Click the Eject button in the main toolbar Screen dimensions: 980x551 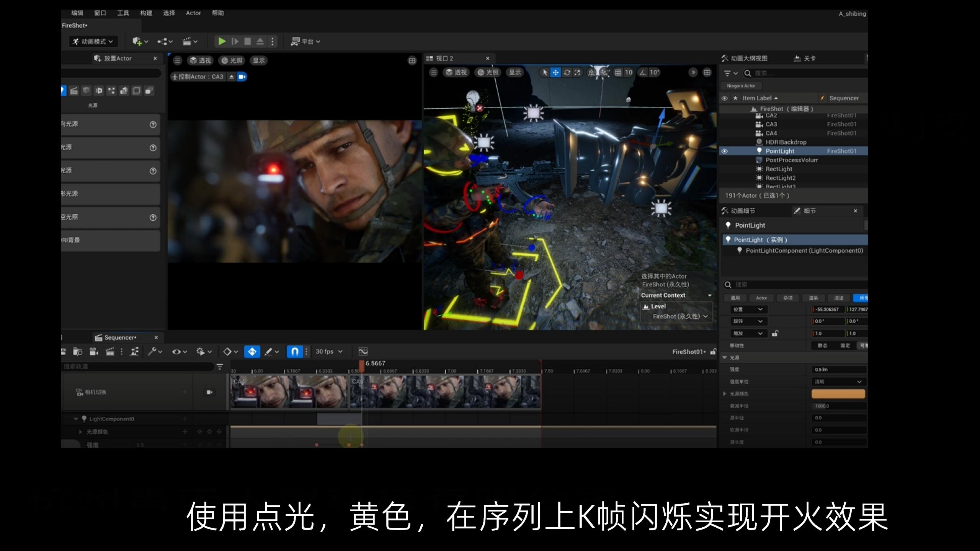(260, 41)
